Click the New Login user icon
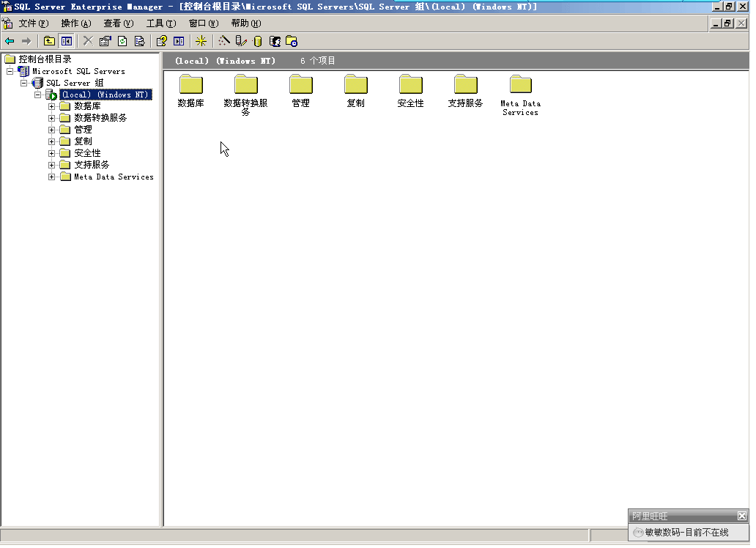Viewport: 756px width, 548px height. (275, 42)
